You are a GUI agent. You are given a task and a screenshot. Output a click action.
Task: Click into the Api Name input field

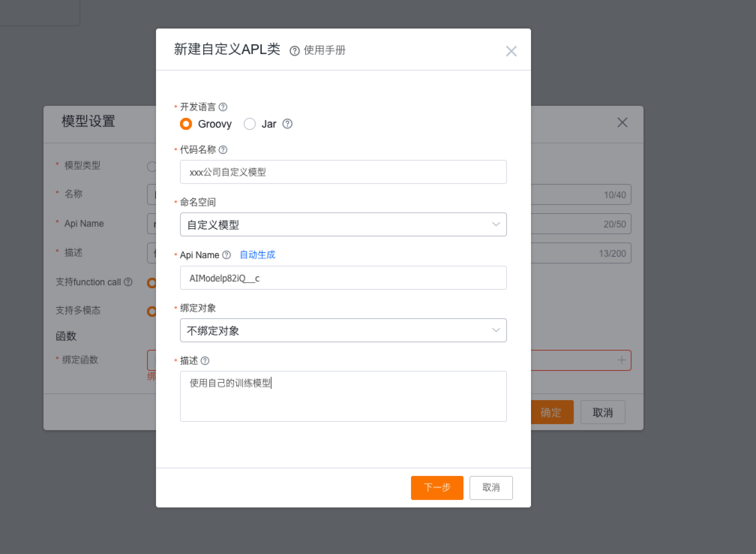(343, 278)
